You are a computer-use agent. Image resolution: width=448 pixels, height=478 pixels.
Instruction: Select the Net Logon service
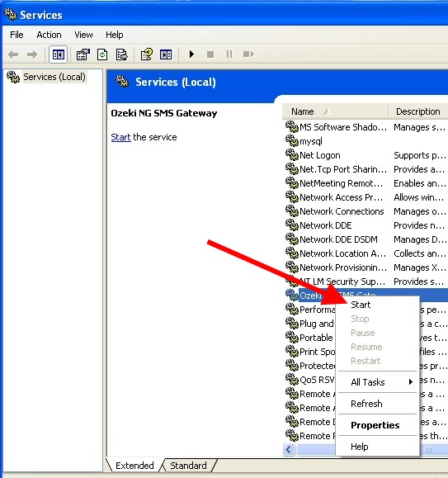(366, 155)
